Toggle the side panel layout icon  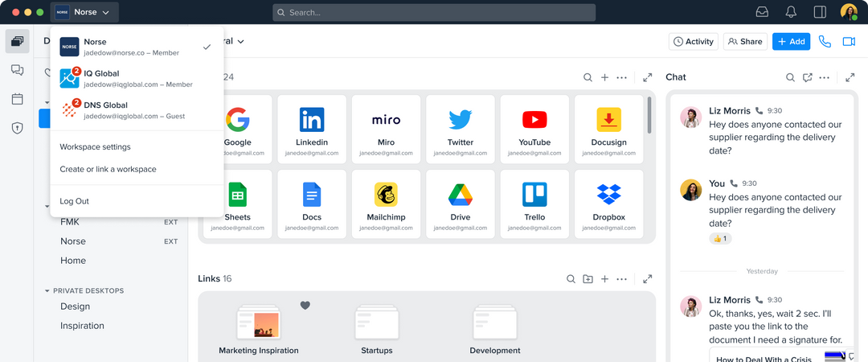point(820,12)
